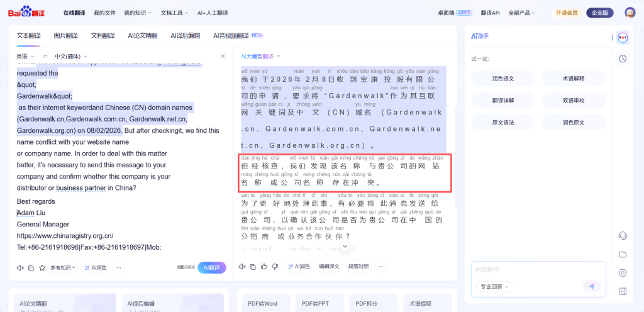Contact customer service headset icon
Screen dimensions: 644x312
coord(623,236)
